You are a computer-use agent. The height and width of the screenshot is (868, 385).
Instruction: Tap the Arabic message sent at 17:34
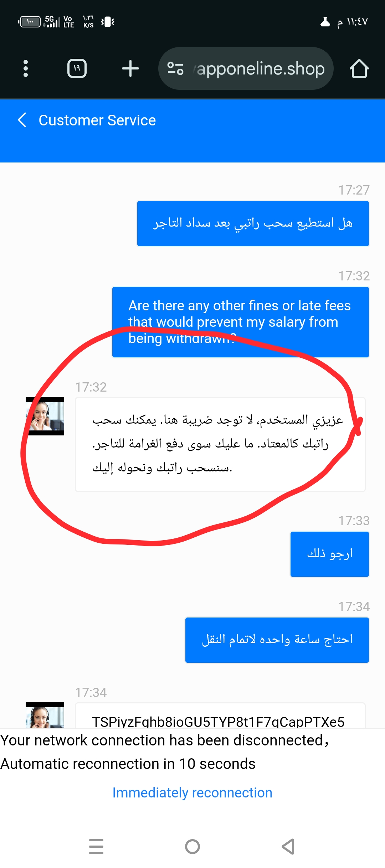tap(277, 640)
